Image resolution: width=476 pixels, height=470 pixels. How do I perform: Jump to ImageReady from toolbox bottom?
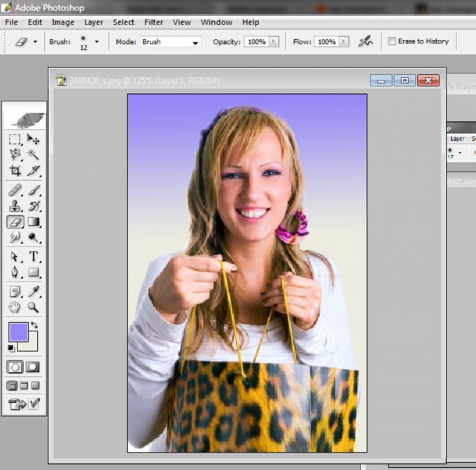(x=17, y=404)
